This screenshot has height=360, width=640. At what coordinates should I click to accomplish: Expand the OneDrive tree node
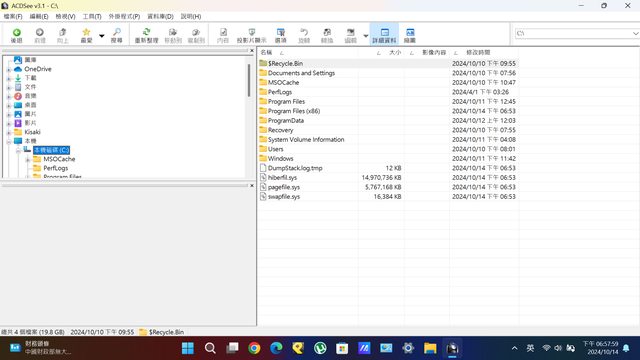click(x=9, y=69)
